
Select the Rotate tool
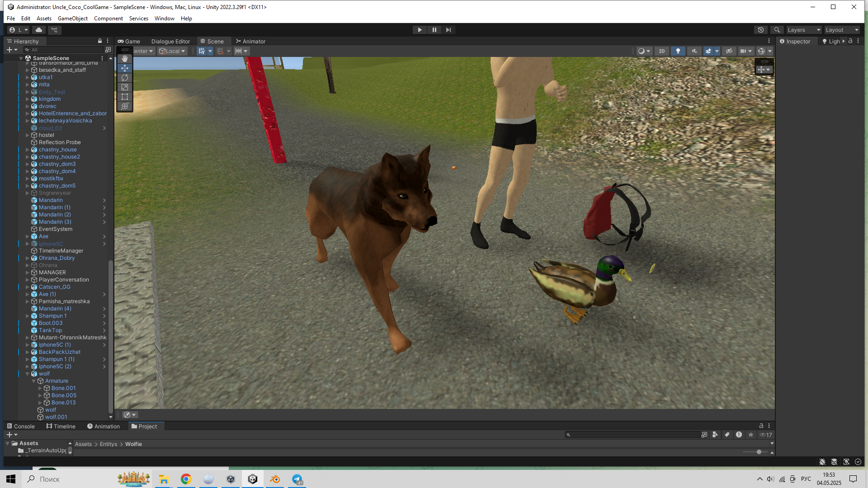[125, 78]
